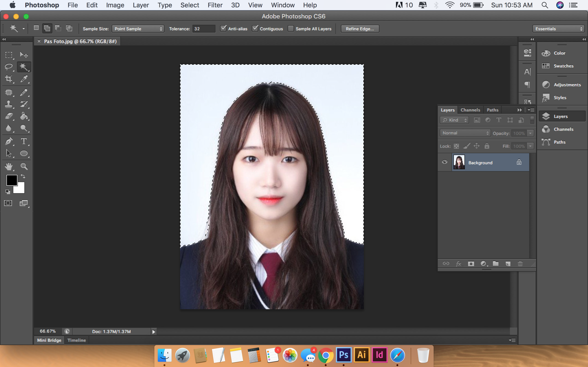This screenshot has height=367, width=588.
Task: Open the Sample Size dropdown
Action: (x=138, y=29)
